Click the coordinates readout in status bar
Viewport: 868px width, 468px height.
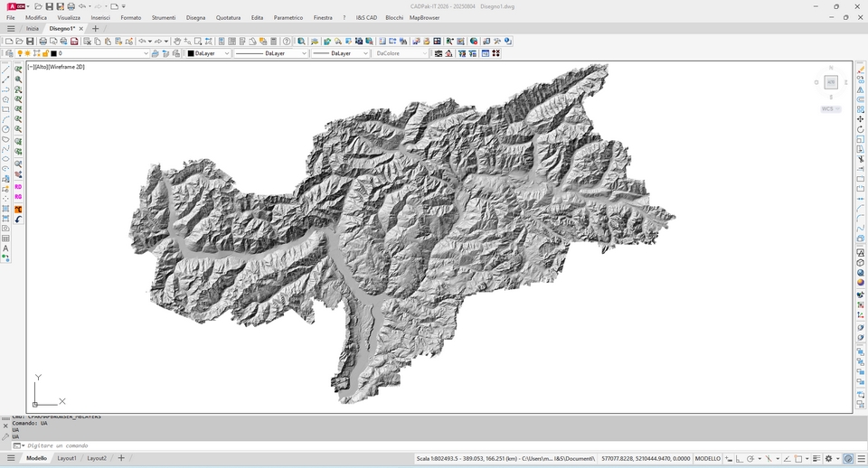[x=646, y=459]
